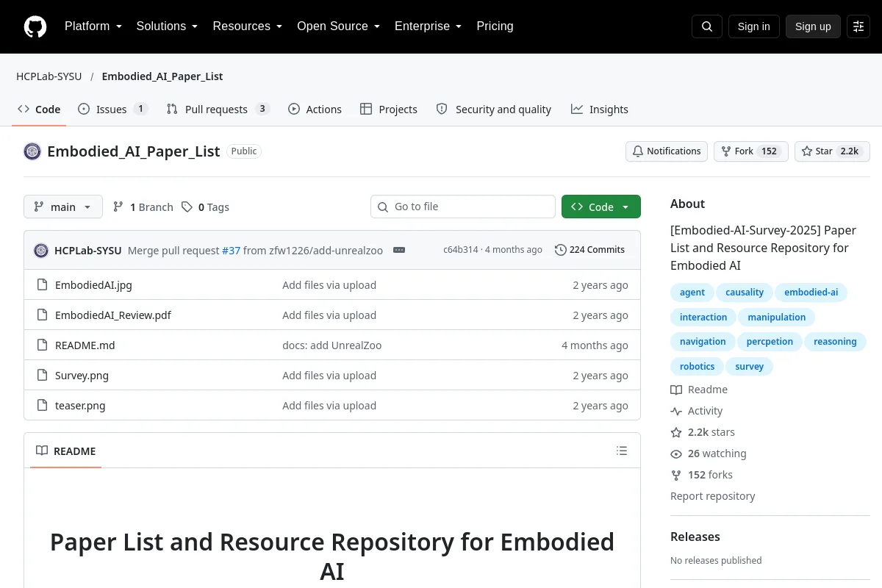The image size is (882, 588).
Task: Click the book icon beside Readme in About
Action: [x=676, y=390]
